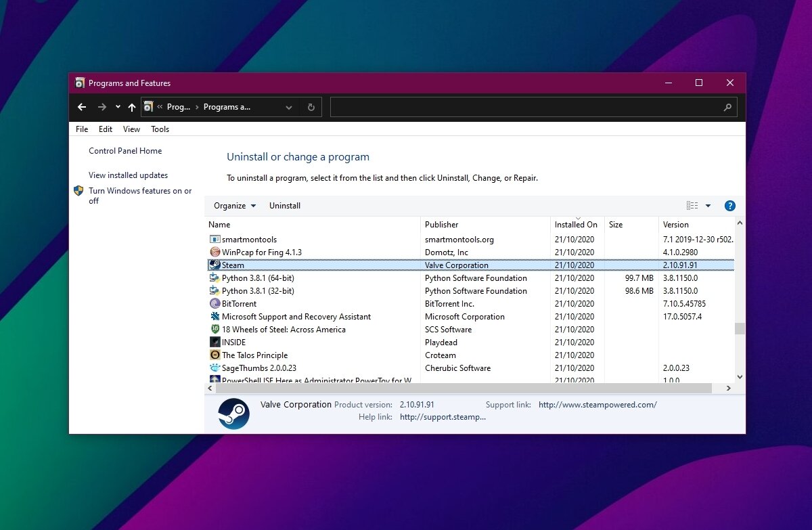Open the File menu
The width and height of the screenshot is (812, 530).
[x=82, y=129]
